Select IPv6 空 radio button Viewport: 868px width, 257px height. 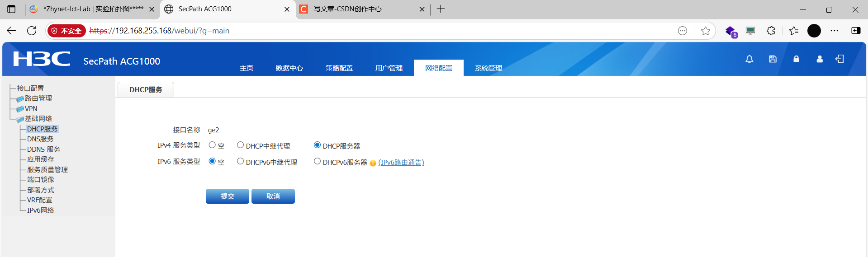[212, 161]
